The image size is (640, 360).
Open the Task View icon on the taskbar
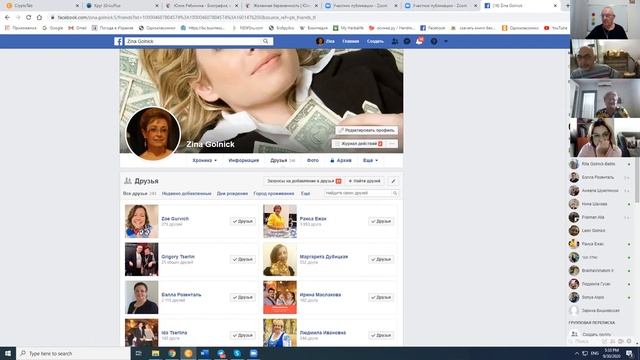[139, 353]
